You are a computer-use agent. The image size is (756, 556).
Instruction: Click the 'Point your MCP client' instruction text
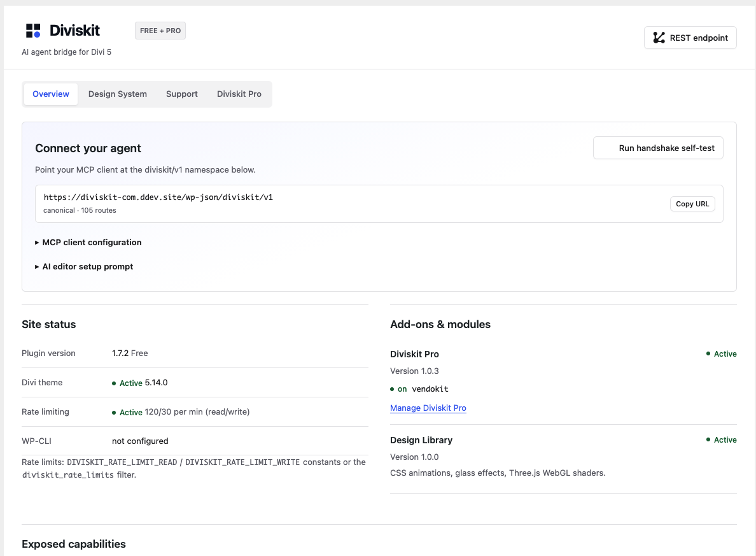145,170
